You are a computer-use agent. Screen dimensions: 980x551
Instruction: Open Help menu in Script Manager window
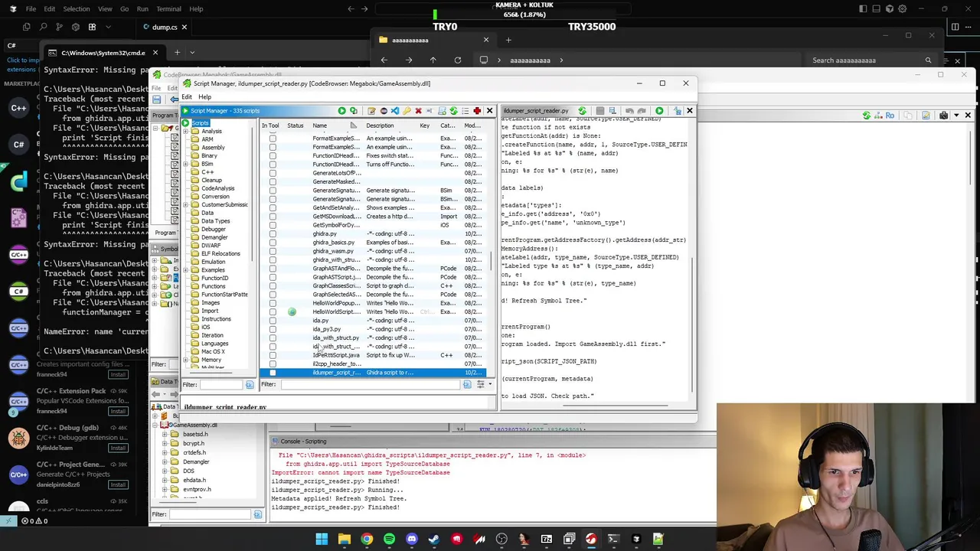click(204, 97)
